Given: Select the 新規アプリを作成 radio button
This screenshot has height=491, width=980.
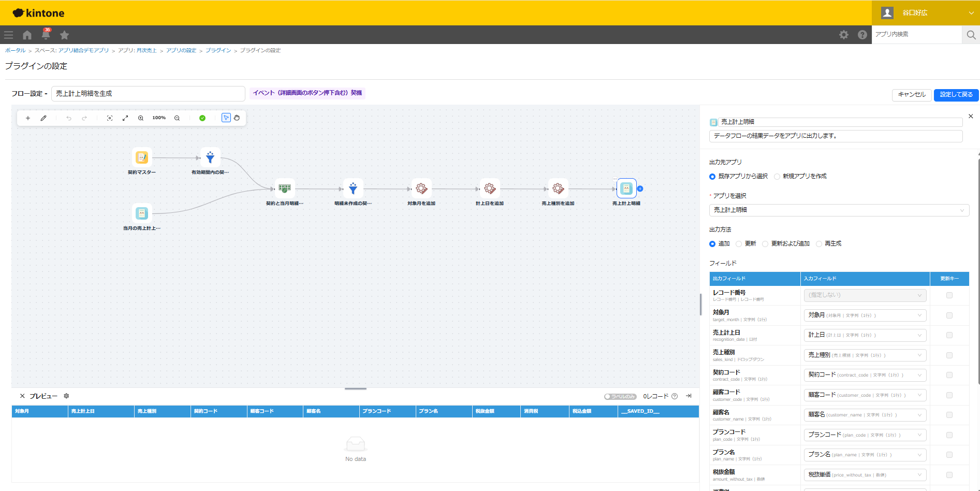Looking at the screenshot, I should click(777, 177).
